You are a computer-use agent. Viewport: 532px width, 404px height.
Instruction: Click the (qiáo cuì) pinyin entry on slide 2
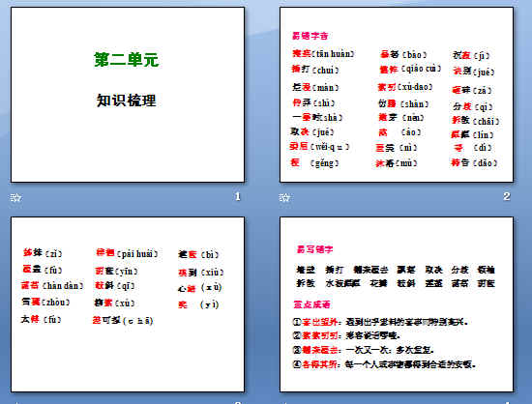click(421, 69)
